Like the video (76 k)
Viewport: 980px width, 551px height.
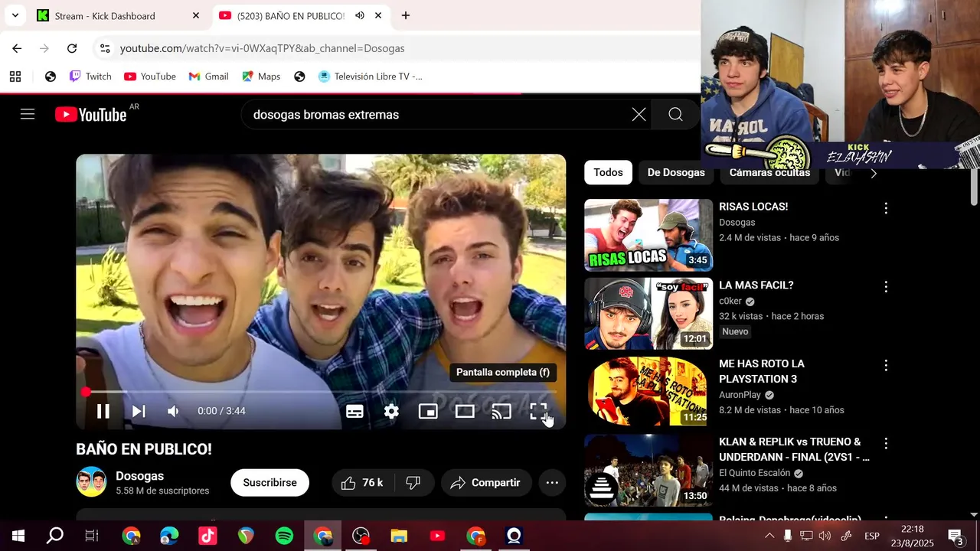click(362, 483)
